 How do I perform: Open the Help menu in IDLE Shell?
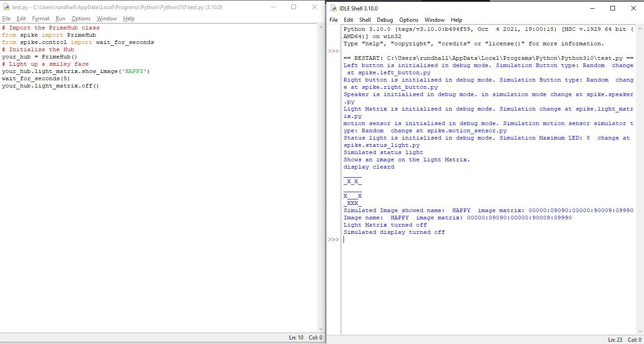(x=456, y=19)
